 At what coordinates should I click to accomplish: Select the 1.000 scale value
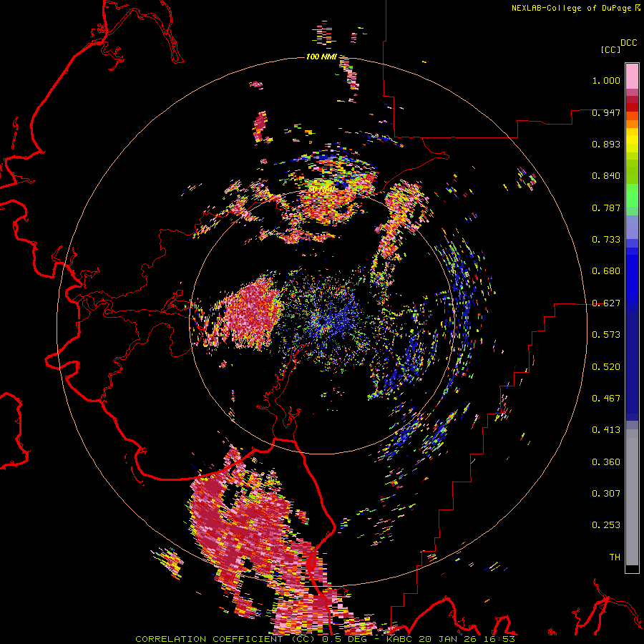[606, 80]
